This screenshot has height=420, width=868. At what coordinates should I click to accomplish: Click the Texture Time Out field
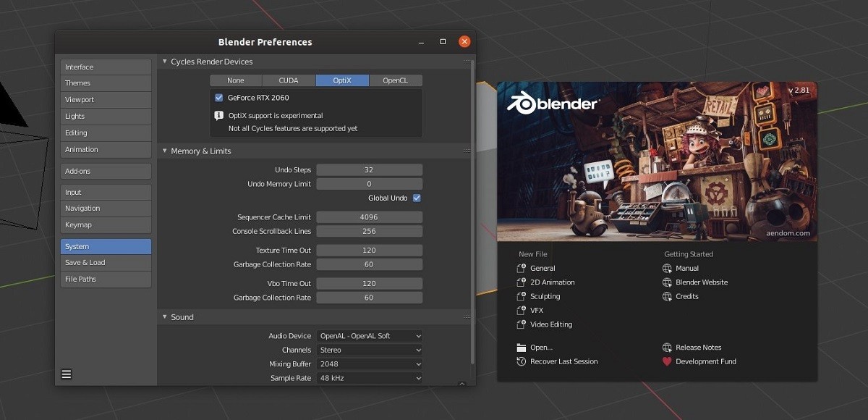(370, 250)
